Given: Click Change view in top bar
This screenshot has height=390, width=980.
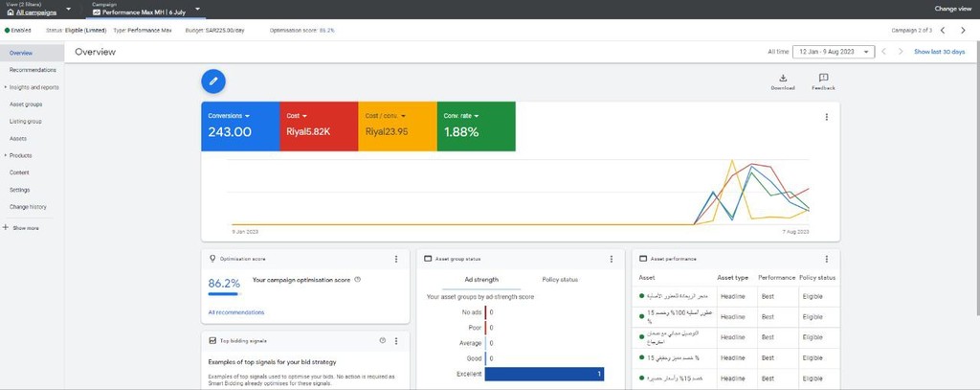Looking at the screenshot, I should point(952,9).
